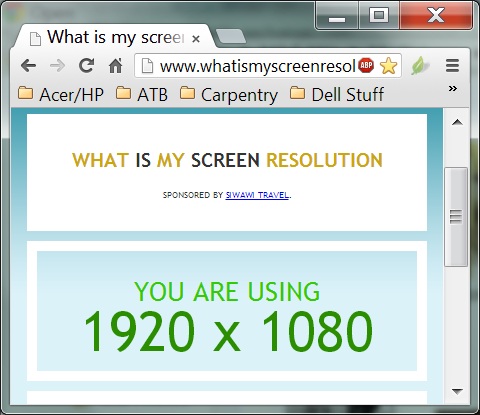Click the 'YOU ARE USING' text

(227, 291)
